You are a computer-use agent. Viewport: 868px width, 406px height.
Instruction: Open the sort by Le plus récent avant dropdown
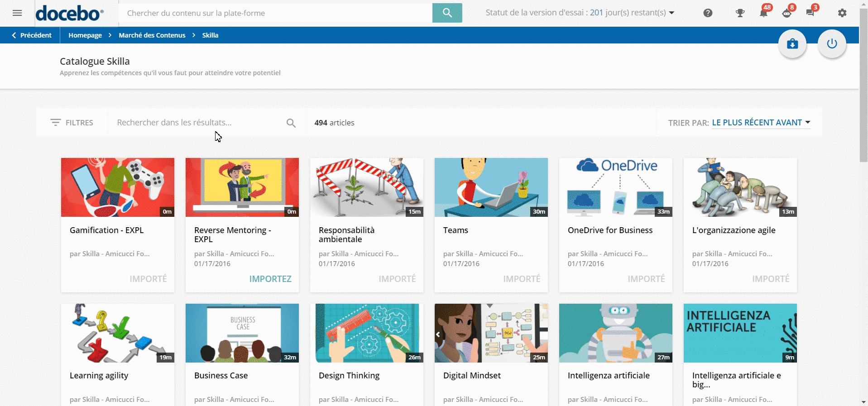tap(761, 123)
